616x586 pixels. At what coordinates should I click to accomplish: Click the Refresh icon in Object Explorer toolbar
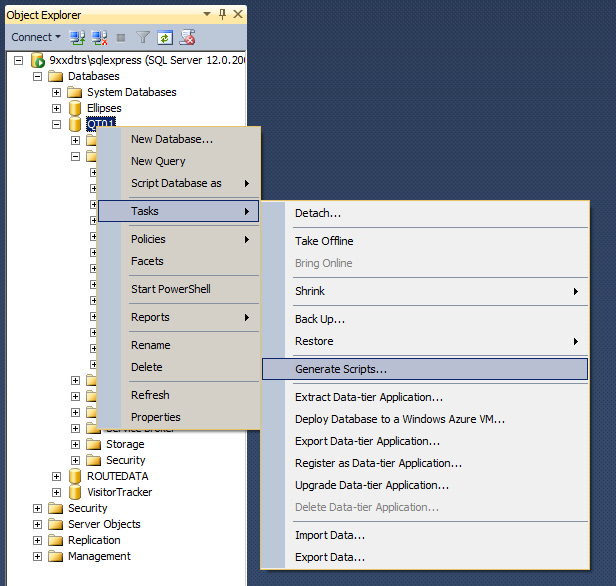(x=164, y=37)
